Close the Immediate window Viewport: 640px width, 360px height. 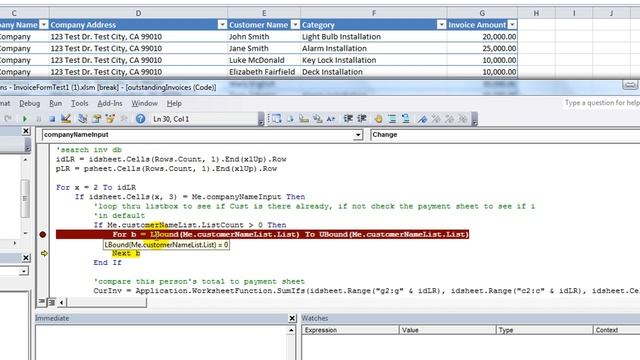(x=292, y=318)
